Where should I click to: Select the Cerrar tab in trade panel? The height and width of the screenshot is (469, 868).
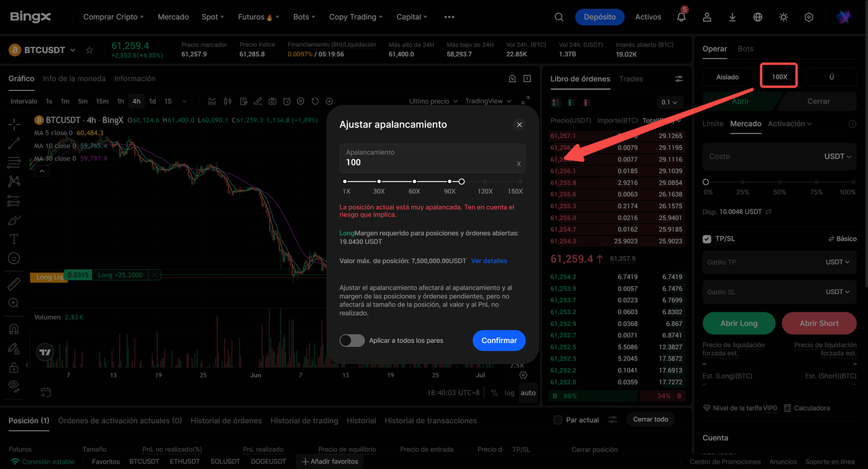click(818, 101)
